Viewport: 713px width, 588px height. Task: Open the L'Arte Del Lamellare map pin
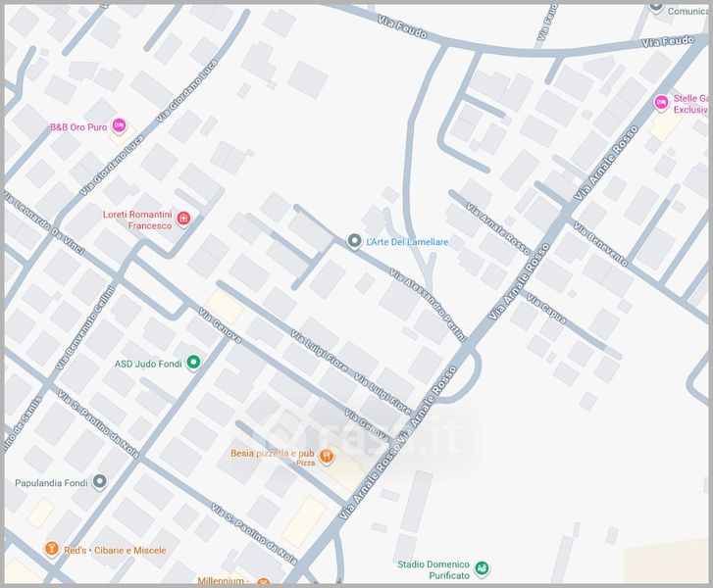pos(354,241)
